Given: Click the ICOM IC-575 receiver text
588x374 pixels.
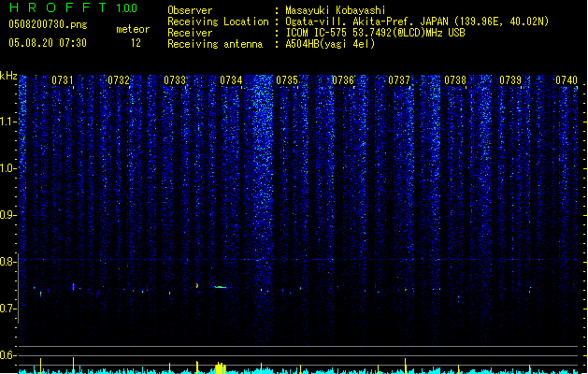Looking at the screenshot, I should [375, 33].
